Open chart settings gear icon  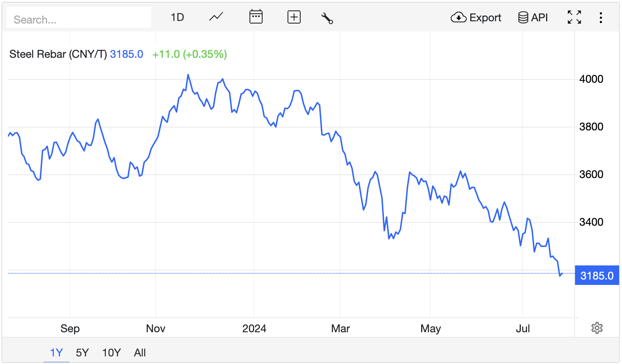[597, 328]
